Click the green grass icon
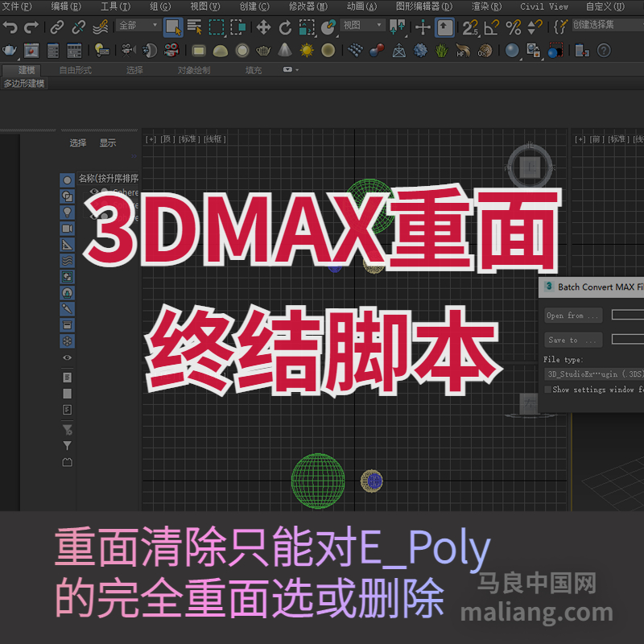644x644 pixels. coord(441,51)
